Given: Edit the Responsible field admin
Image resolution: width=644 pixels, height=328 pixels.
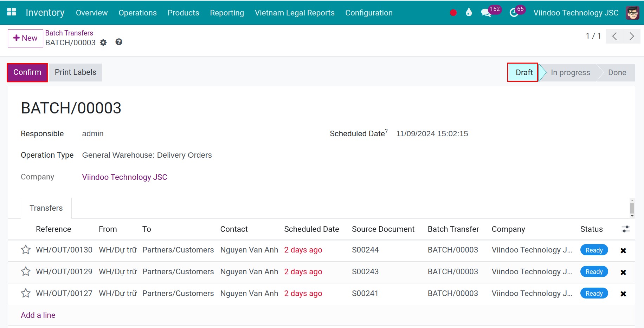Looking at the screenshot, I should click(93, 134).
